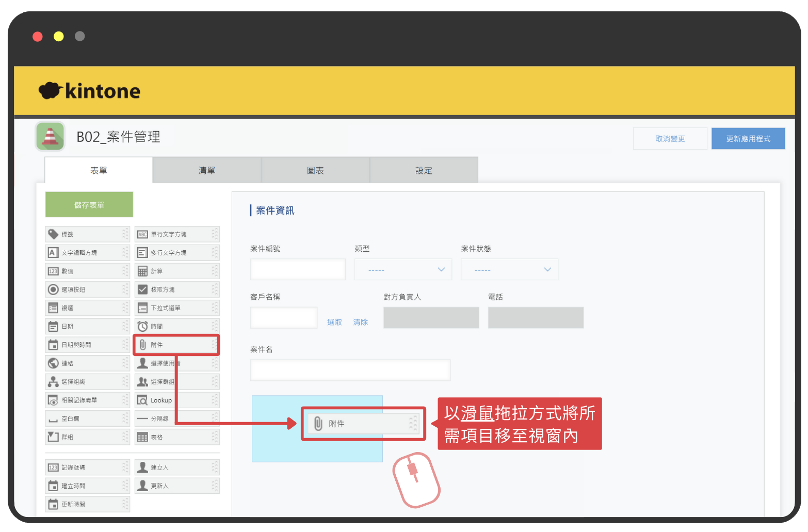Click the 更新應用程式 button
The width and height of the screenshot is (808, 532).
[x=748, y=139]
